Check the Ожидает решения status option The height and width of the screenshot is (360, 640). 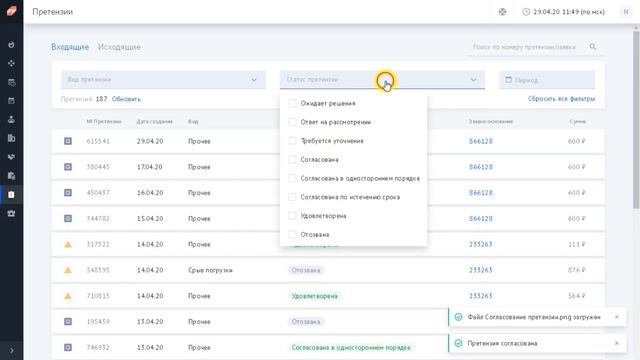click(x=292, y=103)
